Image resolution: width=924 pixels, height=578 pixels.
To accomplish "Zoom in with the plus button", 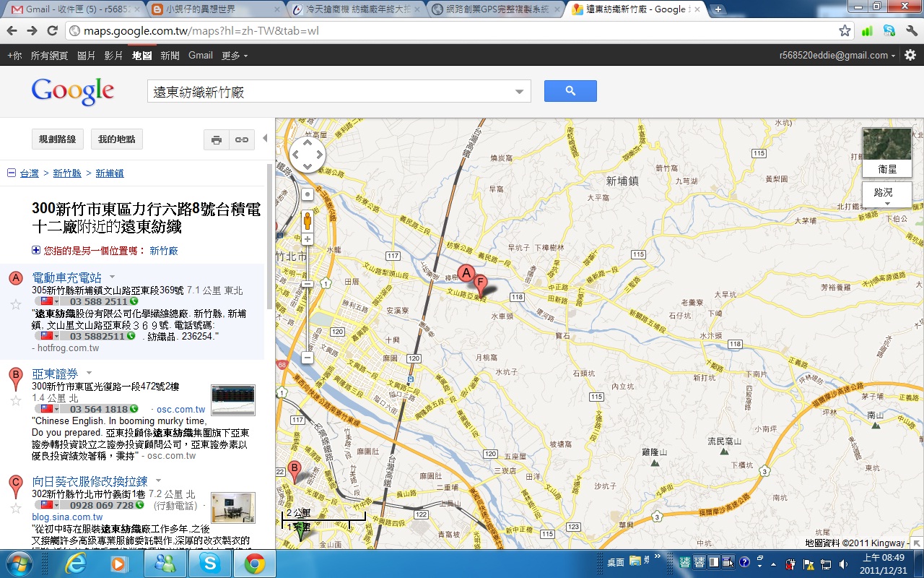I will [x=308, y=239].
